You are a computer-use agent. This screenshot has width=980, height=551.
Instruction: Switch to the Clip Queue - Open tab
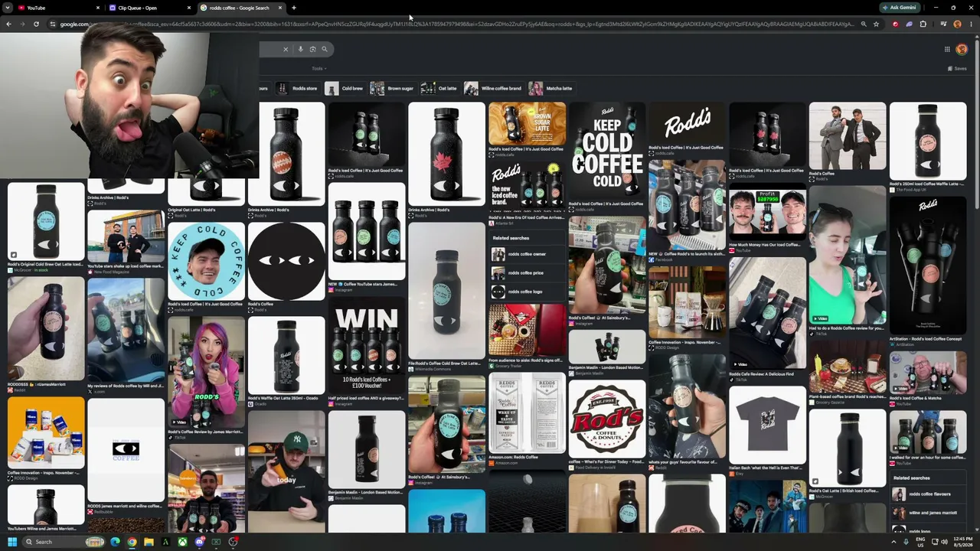149,8
